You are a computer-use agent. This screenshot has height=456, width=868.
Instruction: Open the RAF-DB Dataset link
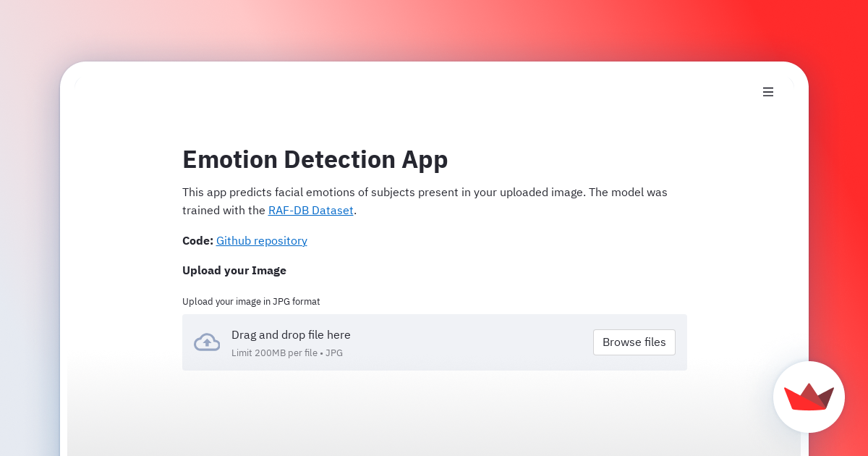pyautogui.click(x=311, y=211)
